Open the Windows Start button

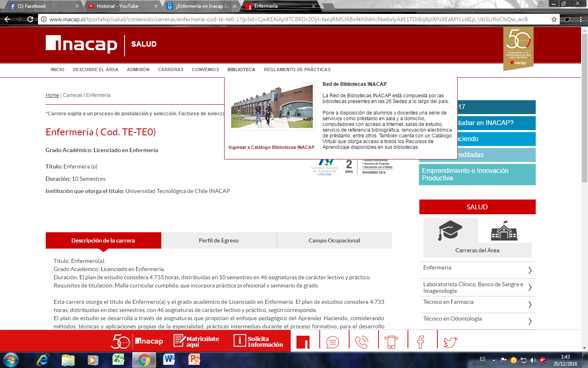coord(11,360)
